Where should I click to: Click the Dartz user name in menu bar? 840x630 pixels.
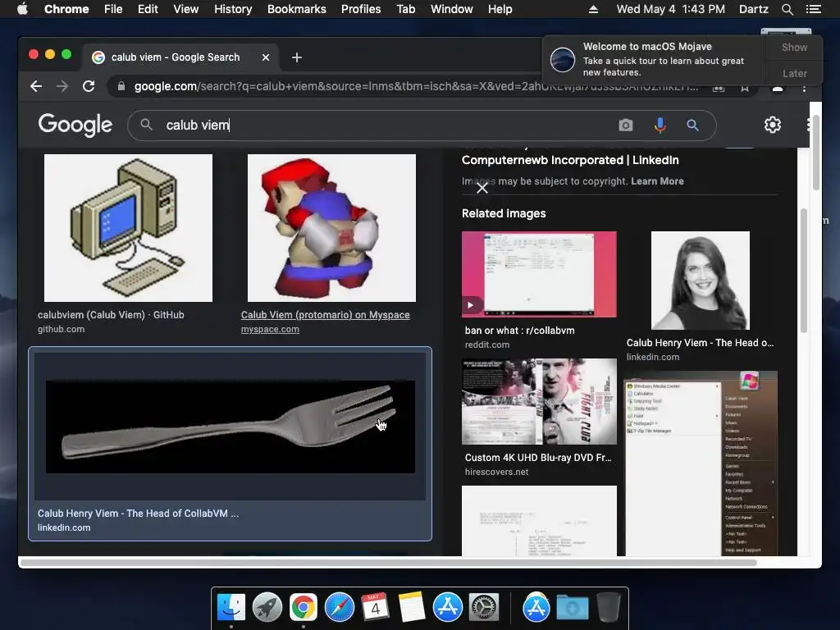pos(753,9)
